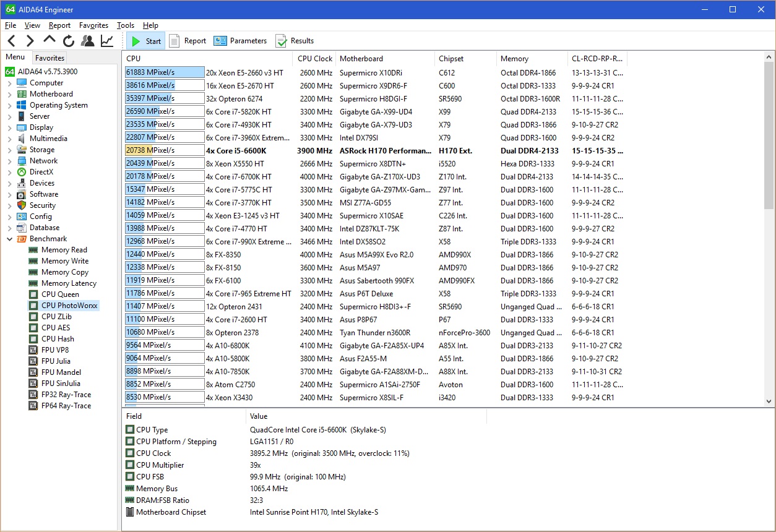Screen dimensions: 776x532
Task: Switch to the Menu tab
Action: 15,57
